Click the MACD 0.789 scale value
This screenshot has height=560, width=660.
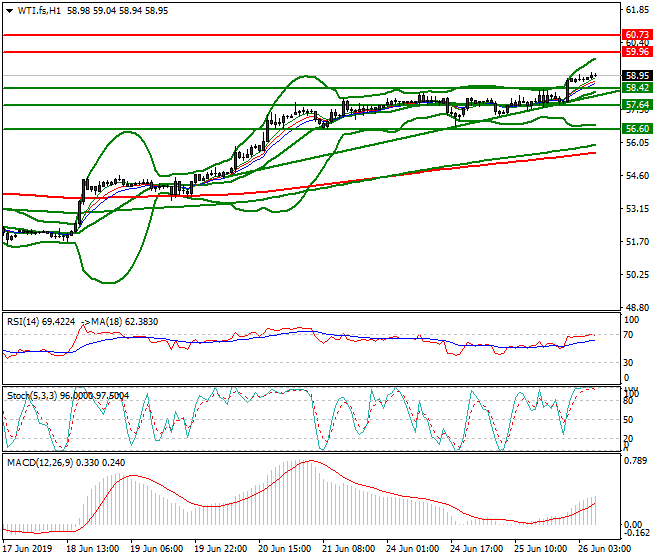(636, 461)
